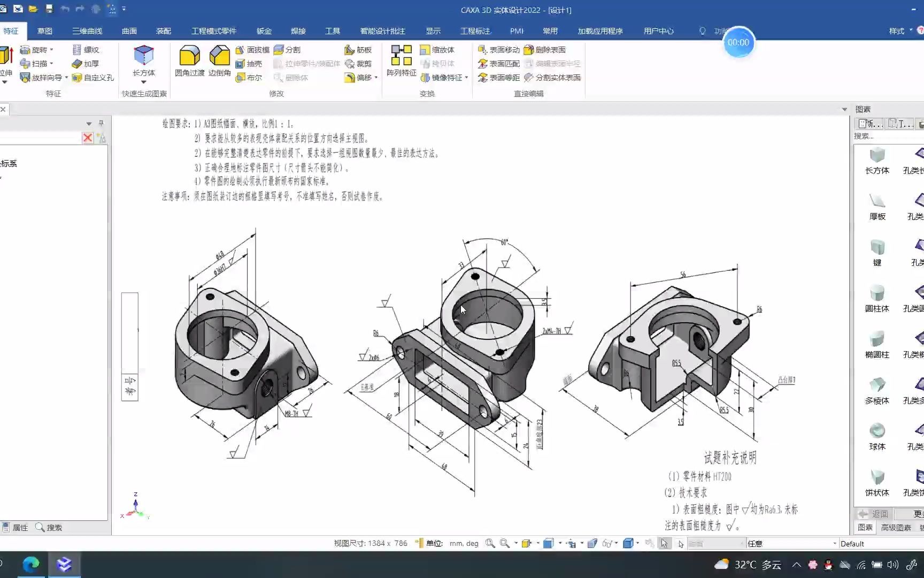Toggle the selection arrow mode in status bar
Screen dimensions: 924x578
[664, 543]
